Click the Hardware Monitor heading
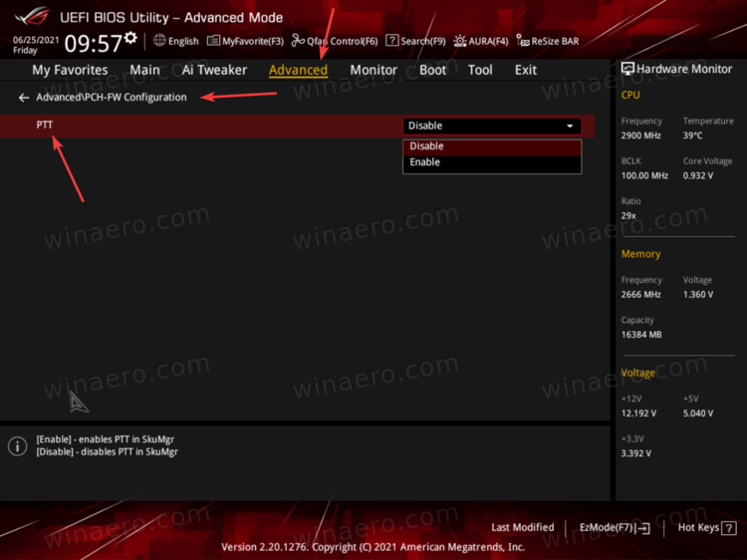This screenshot has height=560, width=747. click(x=684, y=69)
